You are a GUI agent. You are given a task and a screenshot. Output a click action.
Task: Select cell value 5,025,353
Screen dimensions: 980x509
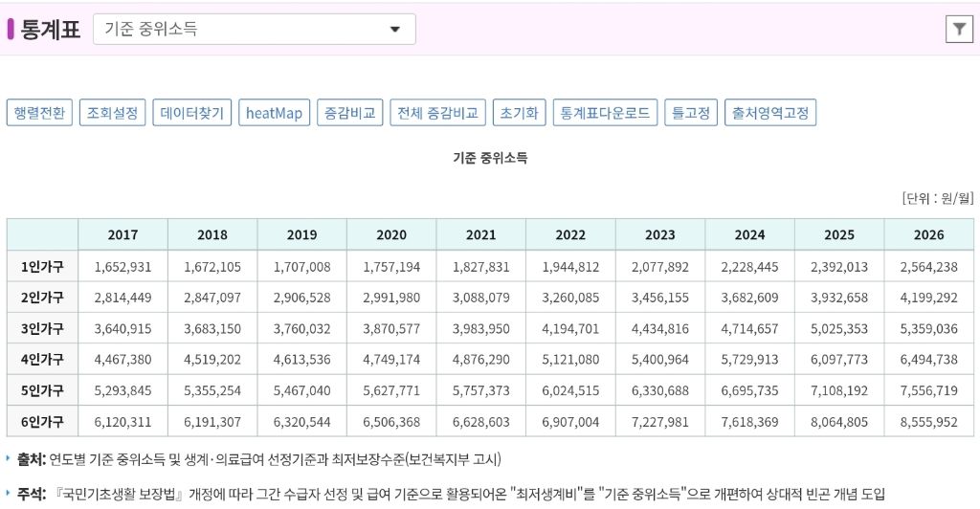coord(839,328)
